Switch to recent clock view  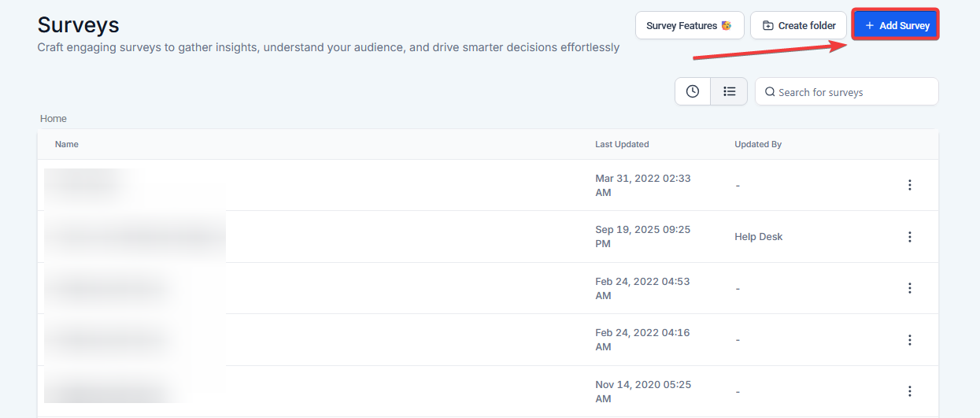point(693,91)
